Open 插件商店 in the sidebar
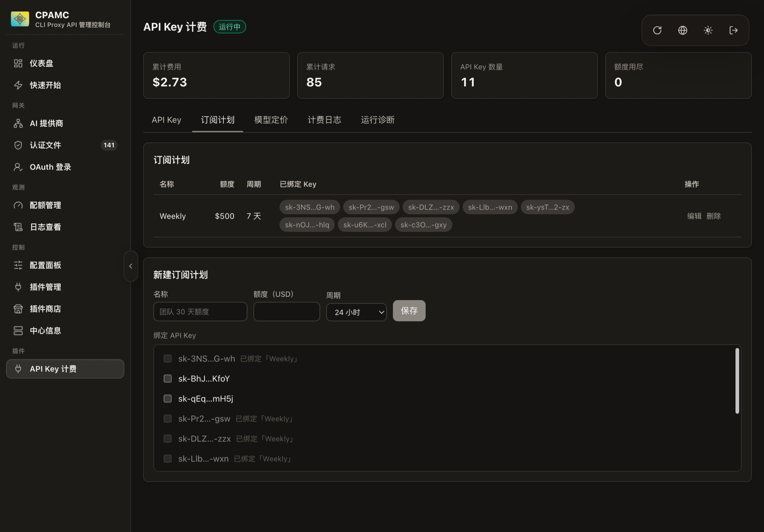Screen dimensions: 764x532 65,309
